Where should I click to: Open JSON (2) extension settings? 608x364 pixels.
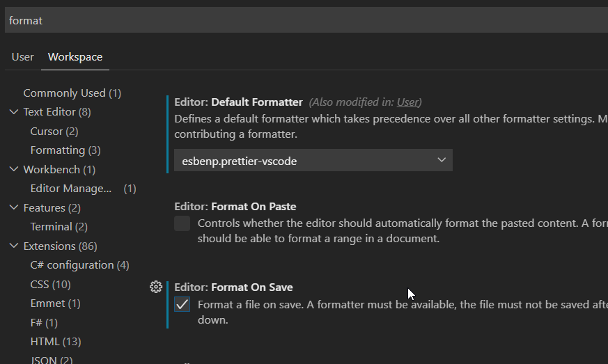coord(52,360)
